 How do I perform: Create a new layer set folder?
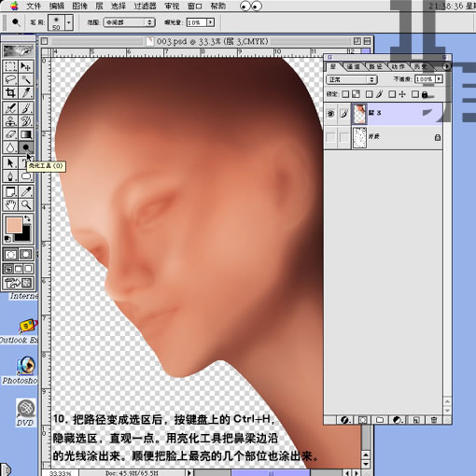(380, 420)
